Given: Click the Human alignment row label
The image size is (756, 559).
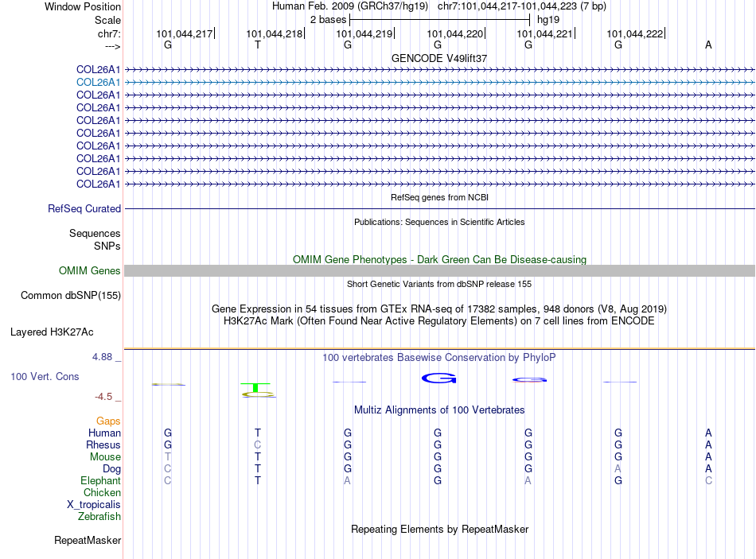Looking at the screenshot, I should click(104, 433).
